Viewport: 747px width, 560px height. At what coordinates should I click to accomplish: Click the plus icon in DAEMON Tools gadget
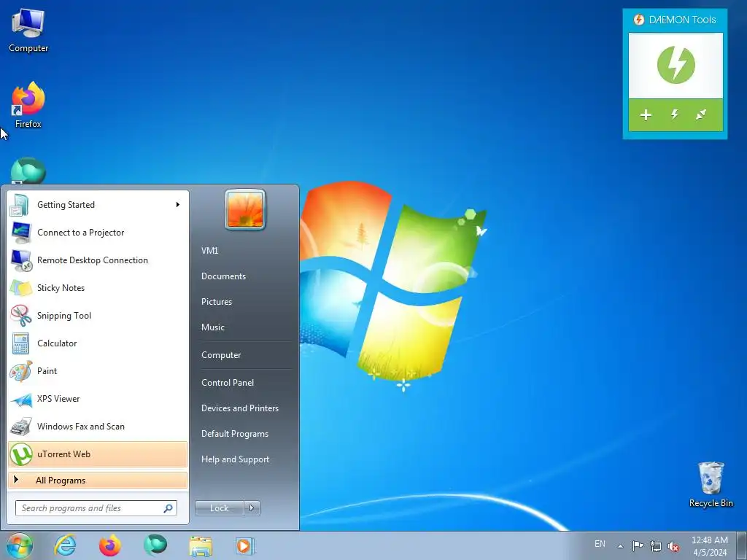click(x=646, y=114)
